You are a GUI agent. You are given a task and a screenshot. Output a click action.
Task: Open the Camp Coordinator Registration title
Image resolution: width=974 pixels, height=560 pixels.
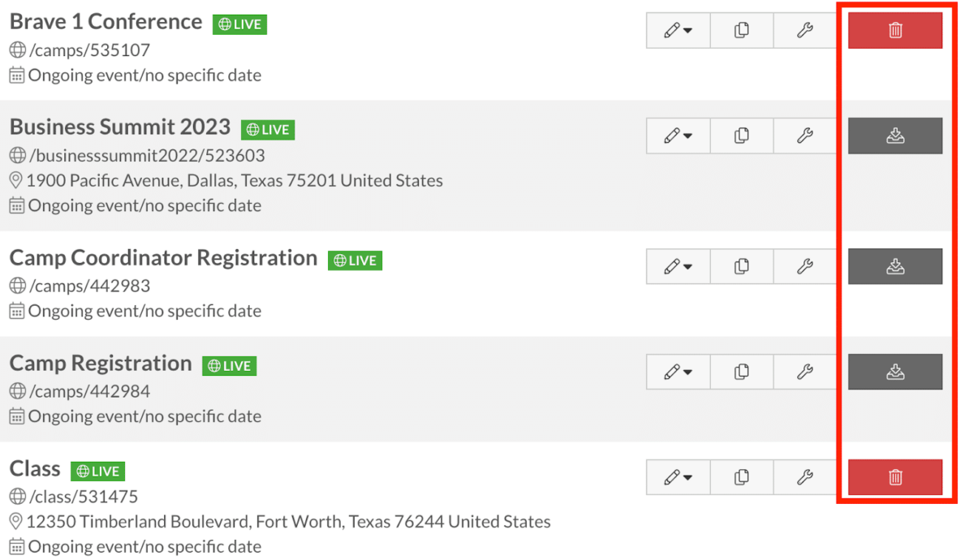[163, 258]
